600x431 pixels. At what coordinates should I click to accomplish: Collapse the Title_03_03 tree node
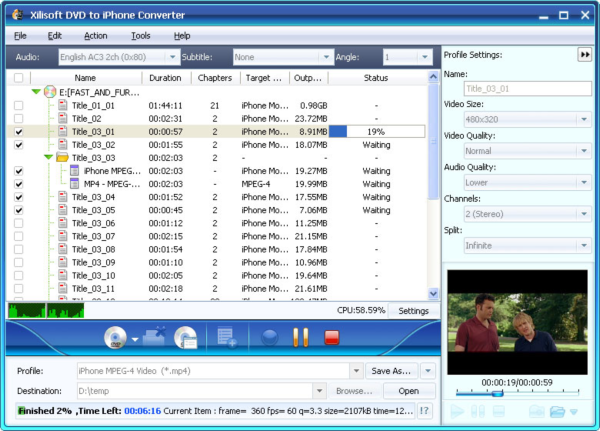click(x=47, y=157)
